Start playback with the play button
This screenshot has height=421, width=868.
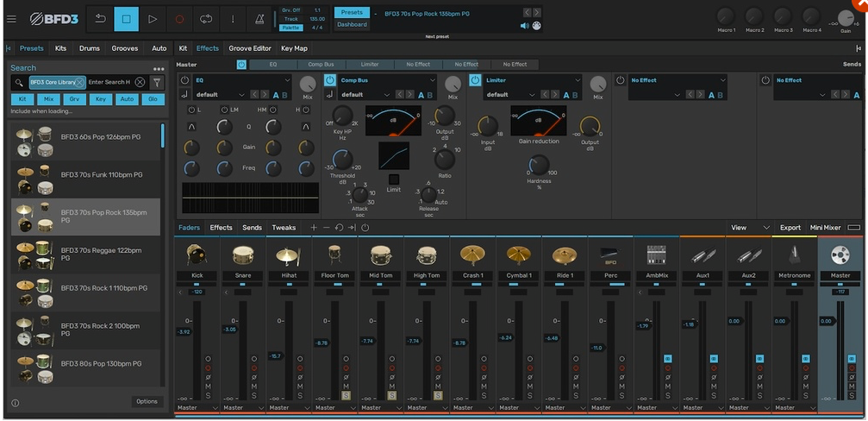(x=153, y=19)
